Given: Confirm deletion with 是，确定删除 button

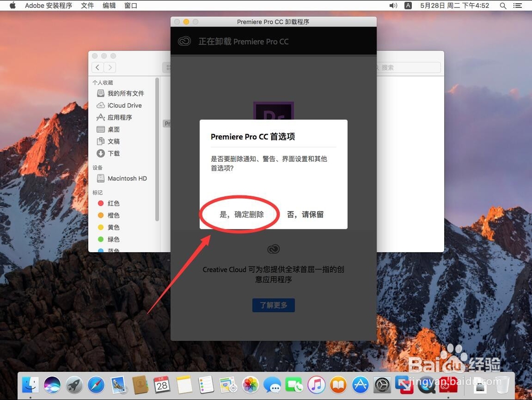Looking at the screenshot, I should (242, 214).
